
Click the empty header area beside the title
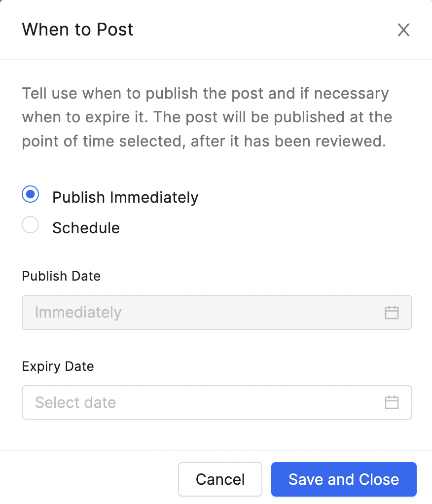[x=263, y=30]
